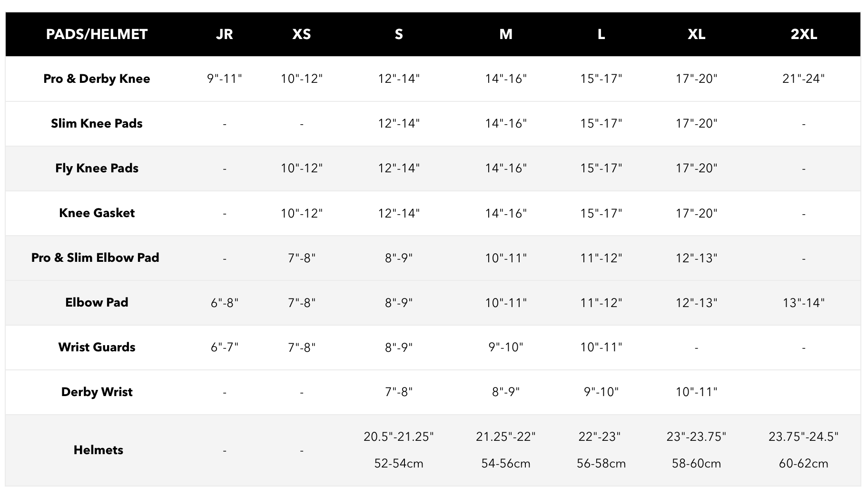The height and width of the screenshot is (497, 868).
Task: Click the Pro & Derby Knee 2XL 21"-24" cell
Action: [x=803, y=79]
